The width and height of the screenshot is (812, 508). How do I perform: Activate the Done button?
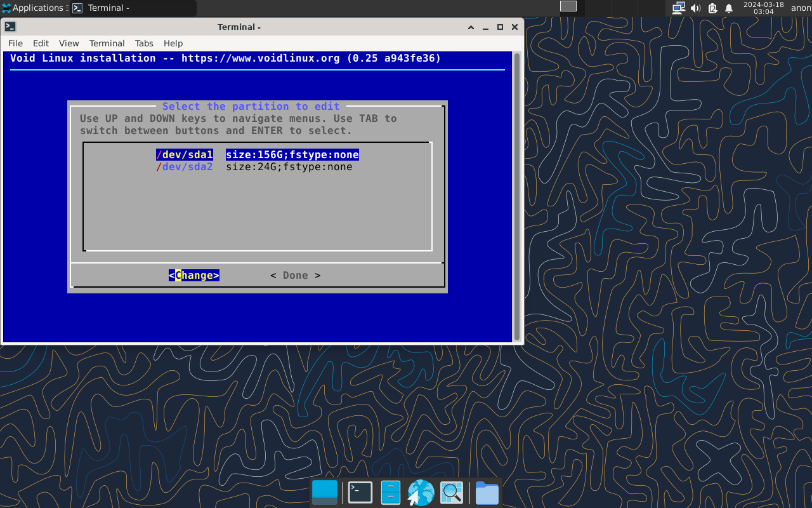tap(296, 276)
